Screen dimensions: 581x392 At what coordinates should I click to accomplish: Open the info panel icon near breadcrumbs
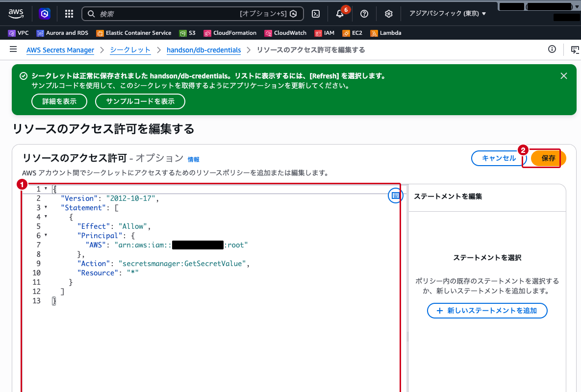[552, 49]
